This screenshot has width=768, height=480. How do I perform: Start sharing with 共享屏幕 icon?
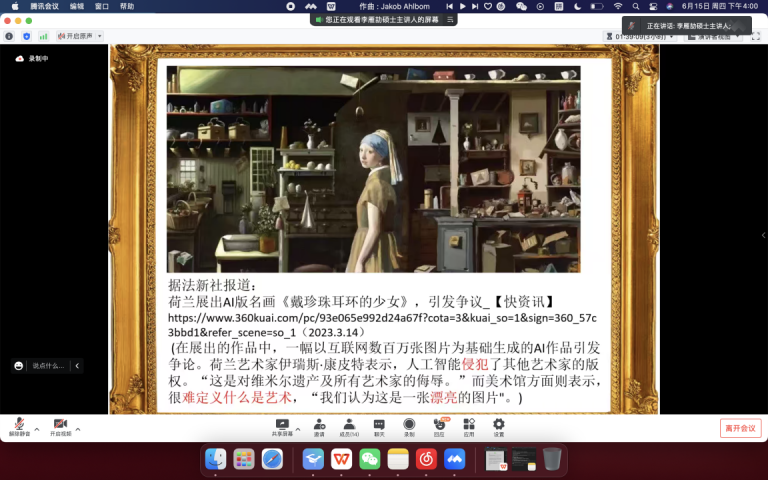[282, 427]
